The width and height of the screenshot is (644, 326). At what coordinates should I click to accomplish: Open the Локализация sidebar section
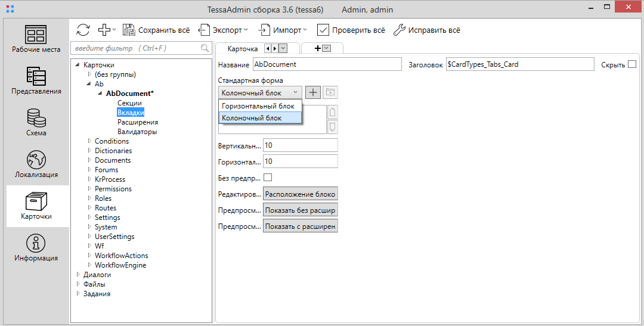[36, 164]
